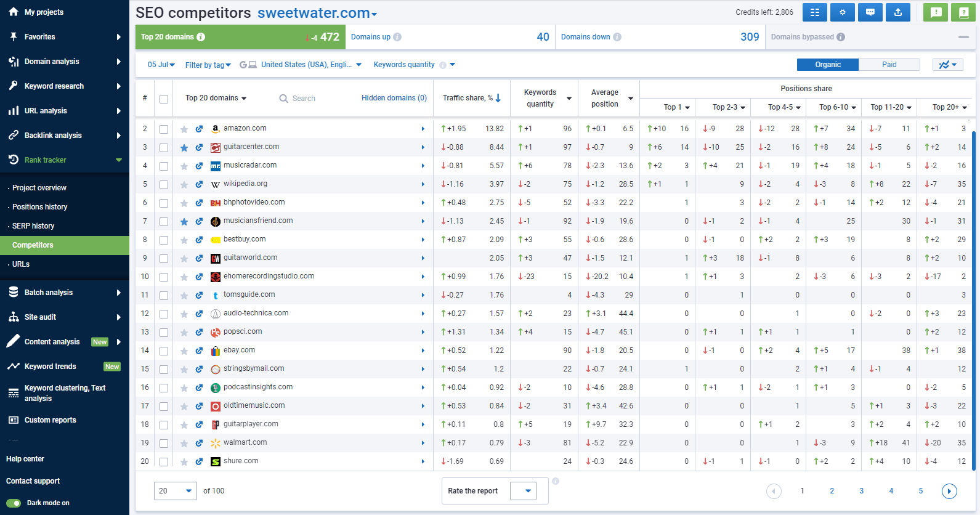980x515 pixels.
Task: Click the table vertical scrollbar
Action: point(974,301)
